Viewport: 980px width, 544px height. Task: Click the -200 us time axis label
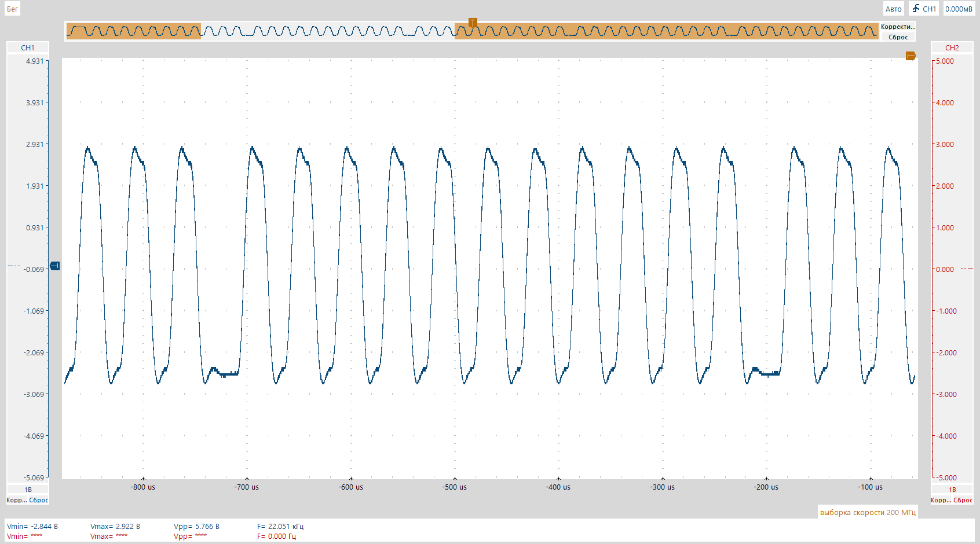click(766, 487)
